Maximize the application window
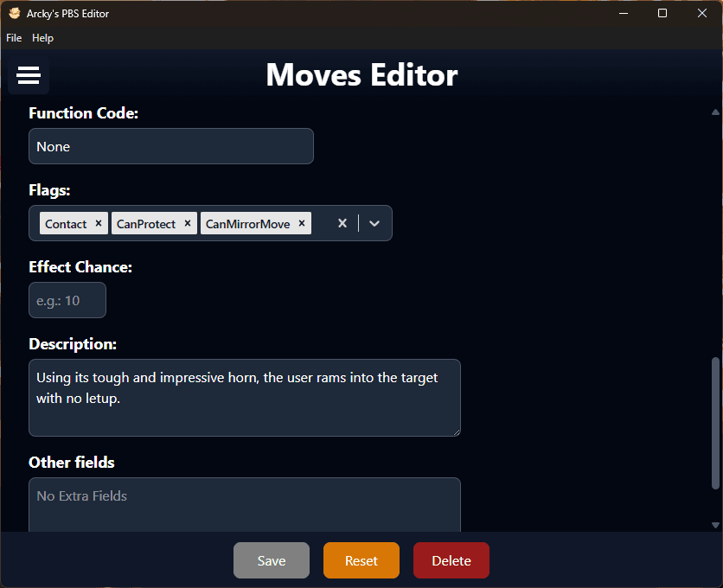723x588 pixels. (662, 13)
